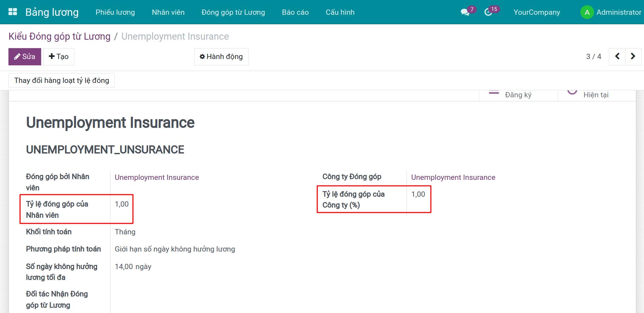This screenshot has width=644, height=313.
Task: Go to previous record arrow
Action: point(617,57)
